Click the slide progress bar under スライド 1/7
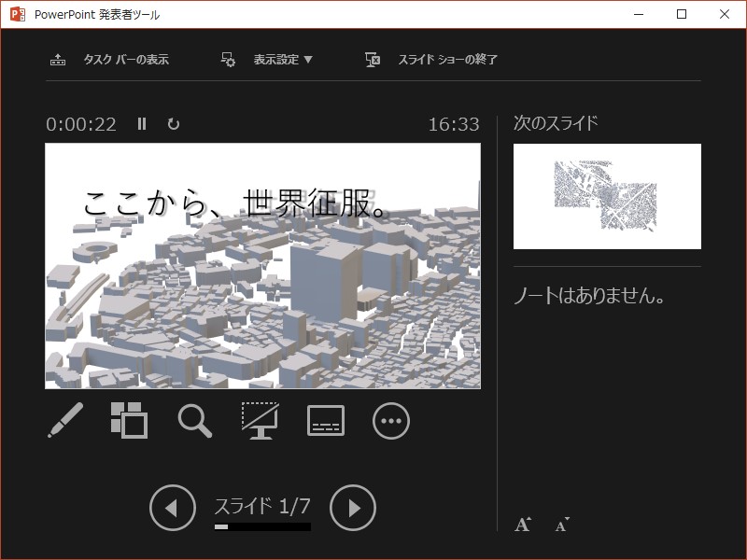The width and height of the screenshot is (747, 560). click(262, 527)
